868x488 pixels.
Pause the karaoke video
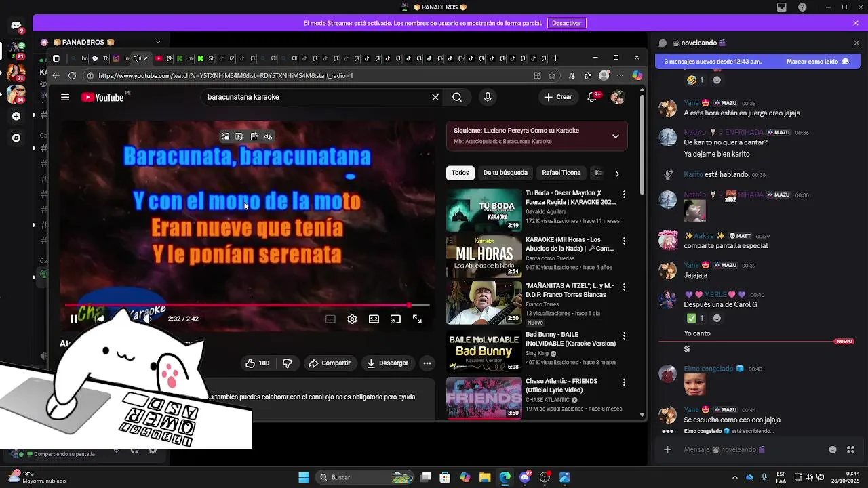click(x=74, y=319)
